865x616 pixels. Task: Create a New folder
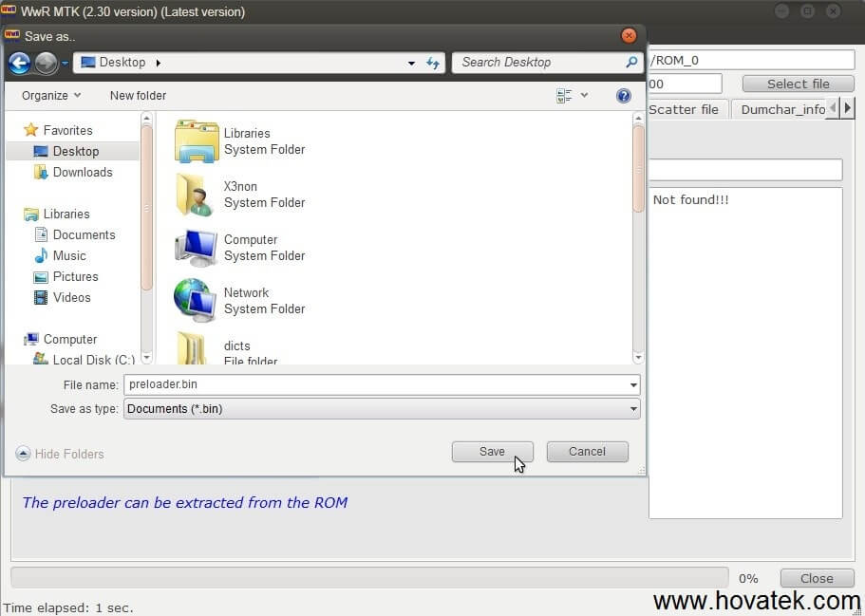click(x=138, y=96)
